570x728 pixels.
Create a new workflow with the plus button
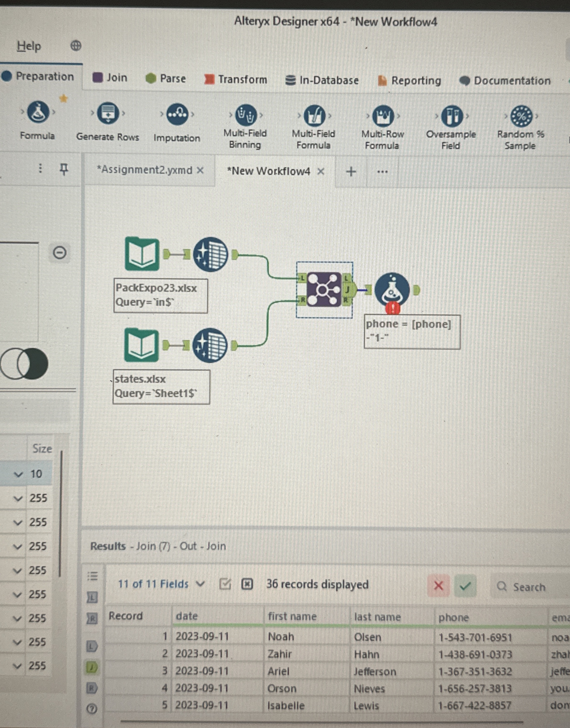tap(351, 171)
